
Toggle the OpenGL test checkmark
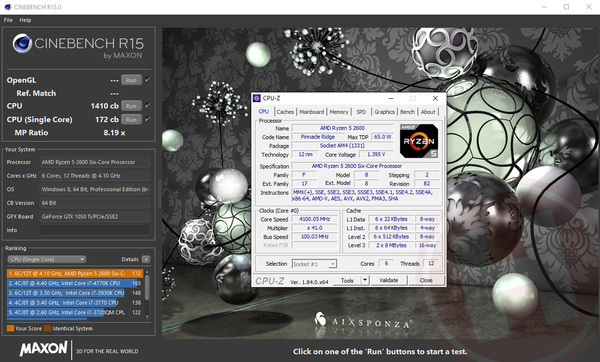pos(148,80)
